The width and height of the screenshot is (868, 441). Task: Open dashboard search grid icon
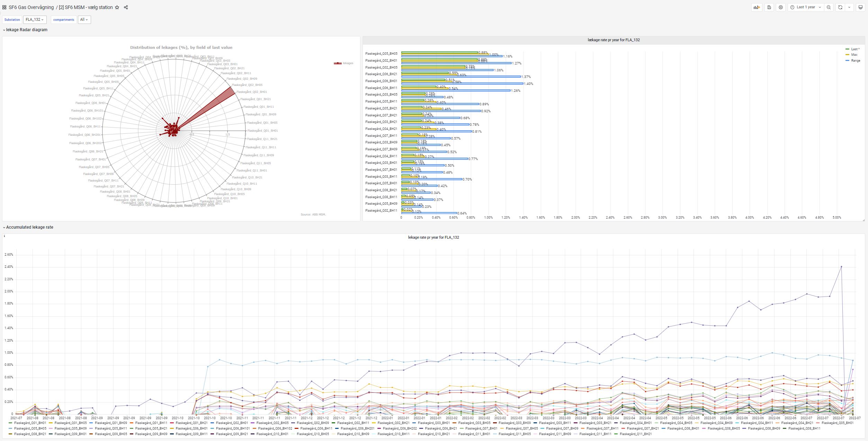tap(4, 7)
